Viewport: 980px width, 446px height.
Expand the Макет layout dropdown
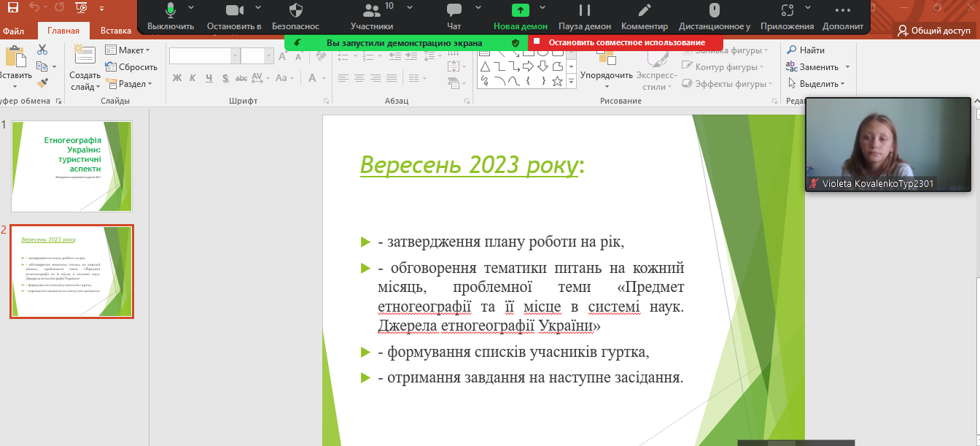pos(128,50)
